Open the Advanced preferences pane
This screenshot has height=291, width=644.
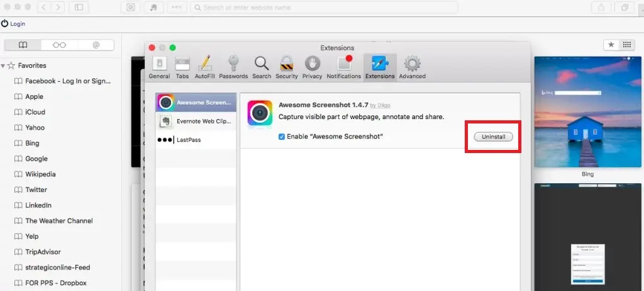[412, 68]
